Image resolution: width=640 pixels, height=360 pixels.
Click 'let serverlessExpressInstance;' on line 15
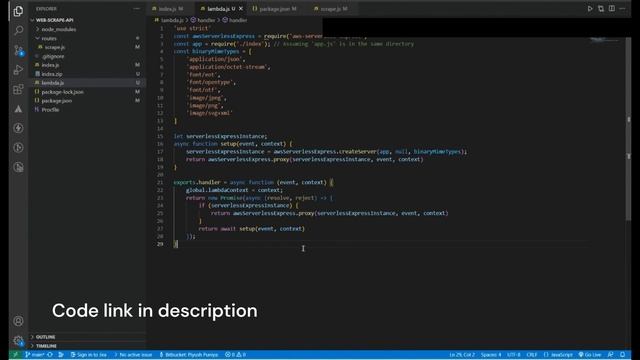click(220, 136)
